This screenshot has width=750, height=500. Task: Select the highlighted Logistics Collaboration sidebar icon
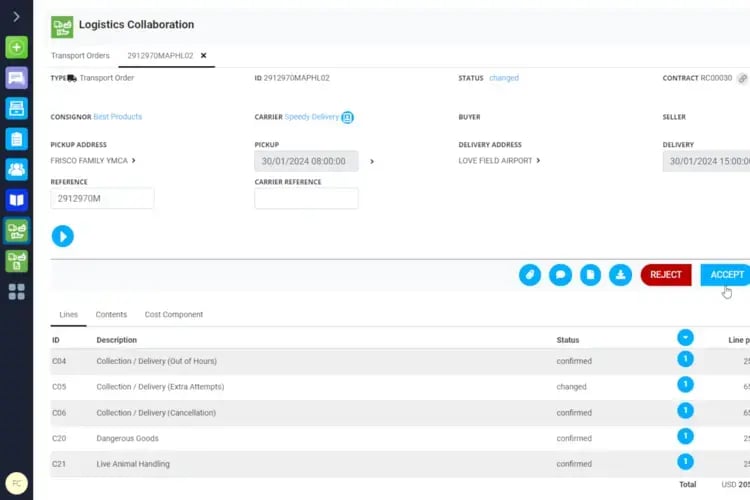tap(16, 231)
